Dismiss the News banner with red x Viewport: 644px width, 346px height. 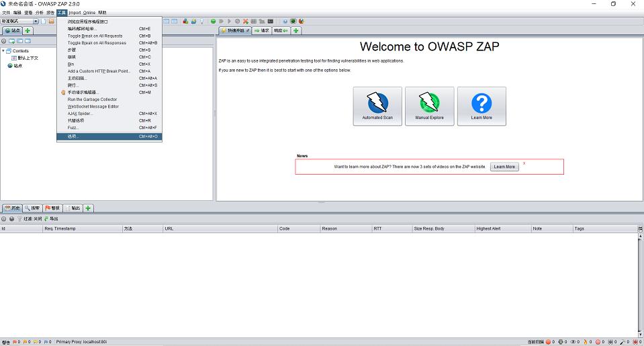click(524, 163)
